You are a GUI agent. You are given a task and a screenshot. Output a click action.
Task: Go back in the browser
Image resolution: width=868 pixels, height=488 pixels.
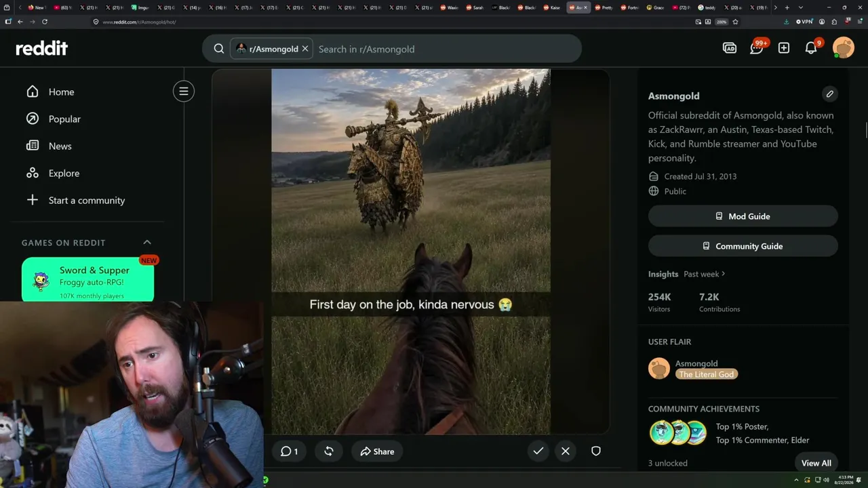[20, 22]
